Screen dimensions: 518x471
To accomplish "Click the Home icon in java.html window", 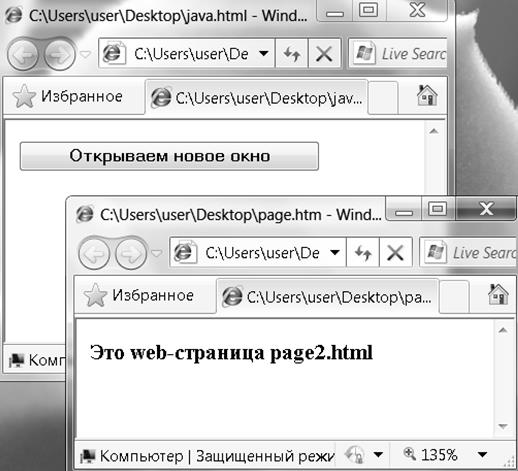I will click(427, 96).
